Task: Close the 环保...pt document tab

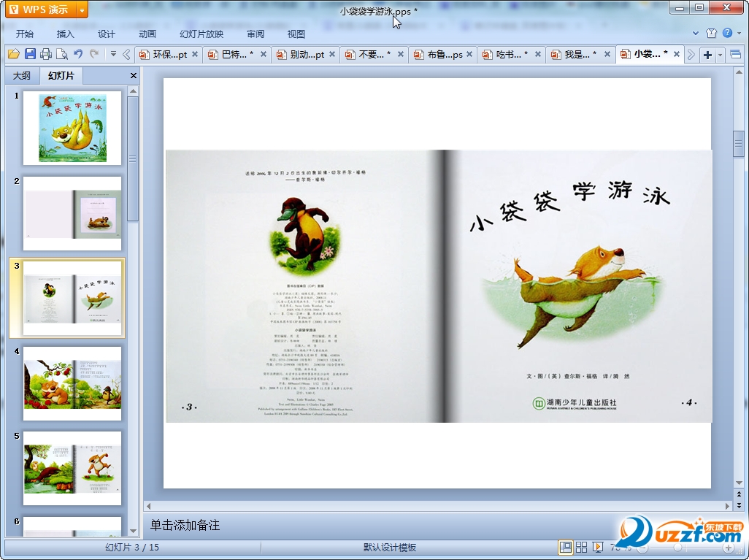Action: pos(195,55)
